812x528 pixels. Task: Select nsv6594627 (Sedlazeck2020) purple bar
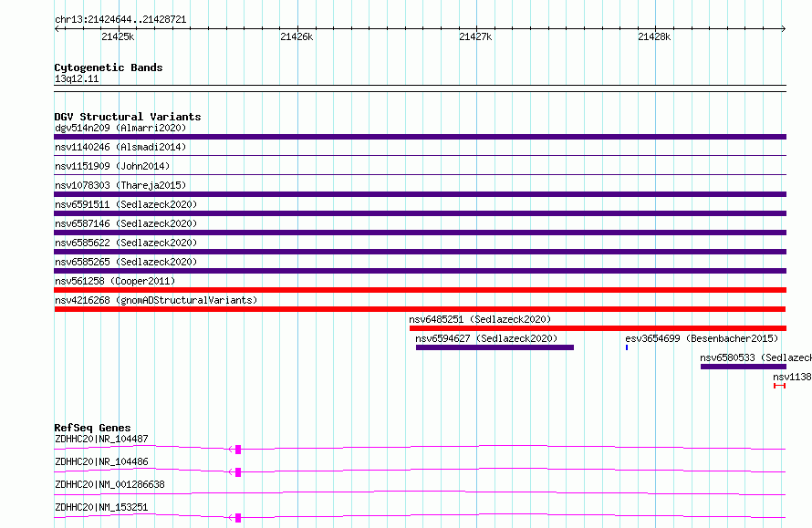pos(494,347)
